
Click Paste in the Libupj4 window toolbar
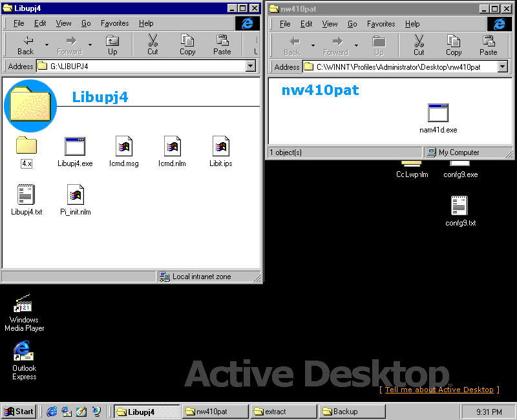(222, 45)
